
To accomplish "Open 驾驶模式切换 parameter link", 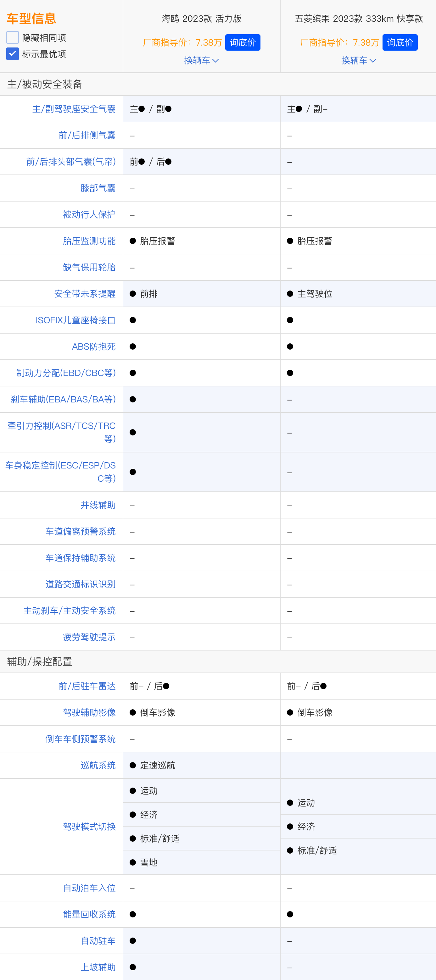I will pyautogui.click(x=89, y=826).
